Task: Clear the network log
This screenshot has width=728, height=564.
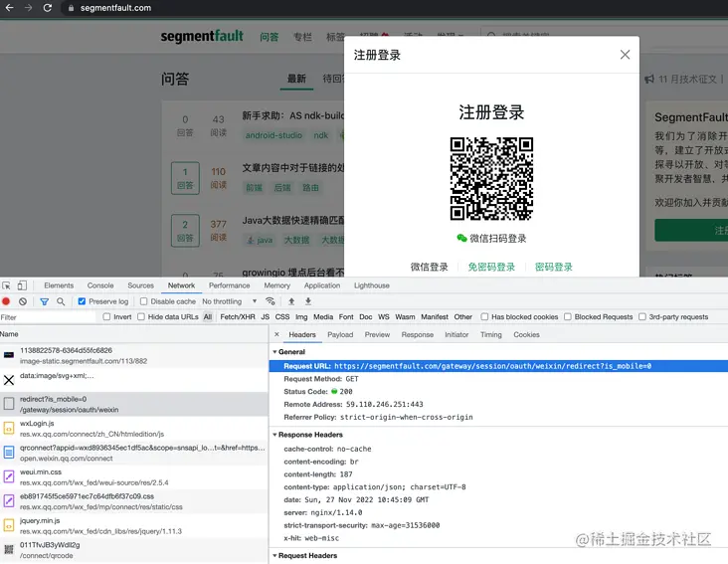Action: coord(23,301)
